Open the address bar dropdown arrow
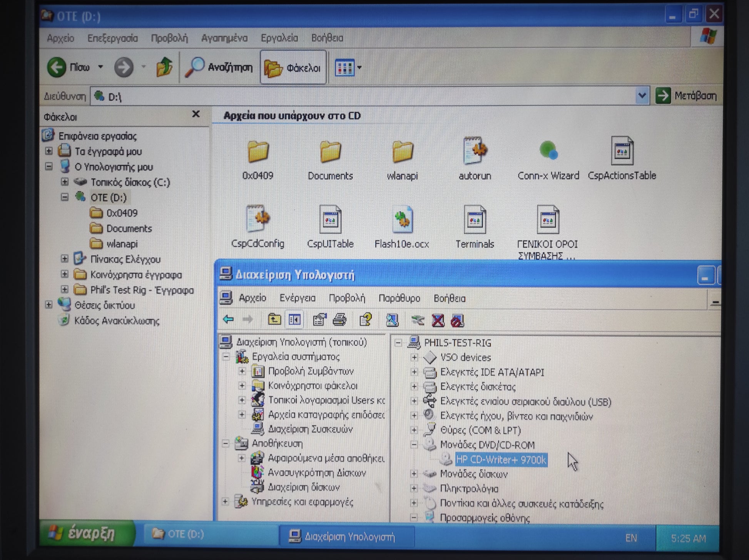 coord(642,96)
